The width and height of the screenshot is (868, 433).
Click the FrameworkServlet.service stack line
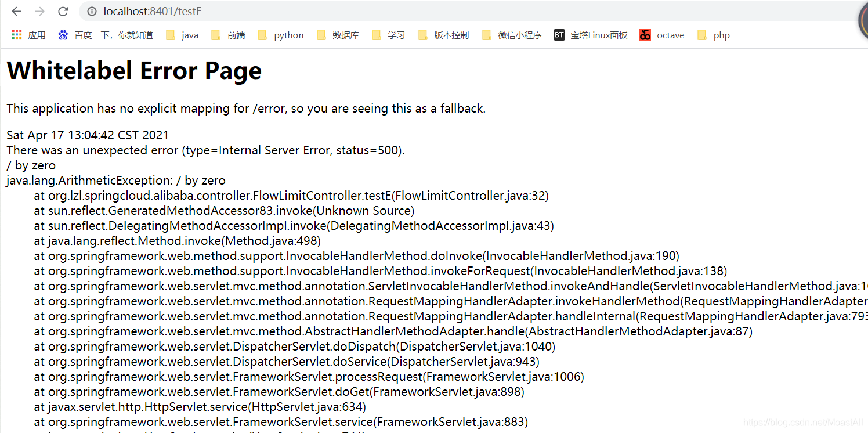[281, 422]
